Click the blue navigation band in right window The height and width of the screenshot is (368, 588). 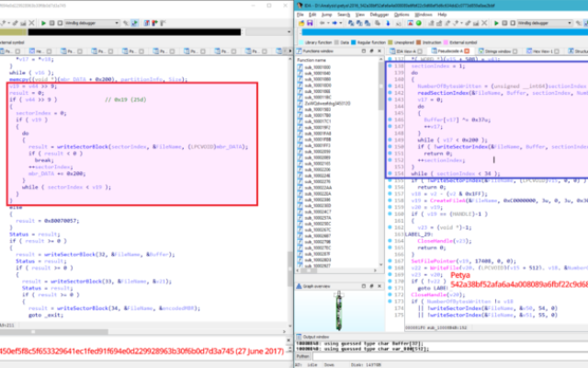pyautogui.click(x=445, y=32)
